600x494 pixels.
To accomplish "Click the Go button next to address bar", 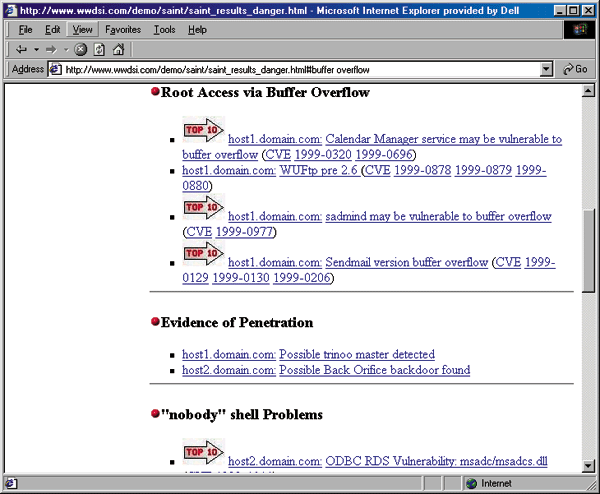I will (x=575, y=70).
